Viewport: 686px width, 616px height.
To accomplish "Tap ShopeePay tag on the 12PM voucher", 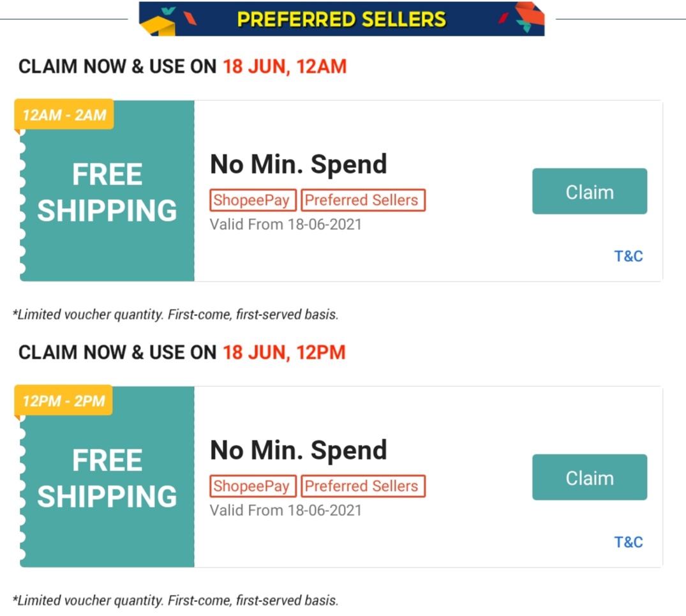I will click(253, 486).
